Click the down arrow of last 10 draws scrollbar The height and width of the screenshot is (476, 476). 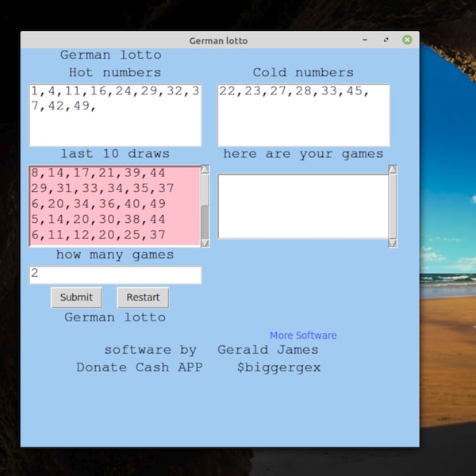coord(205,244)
